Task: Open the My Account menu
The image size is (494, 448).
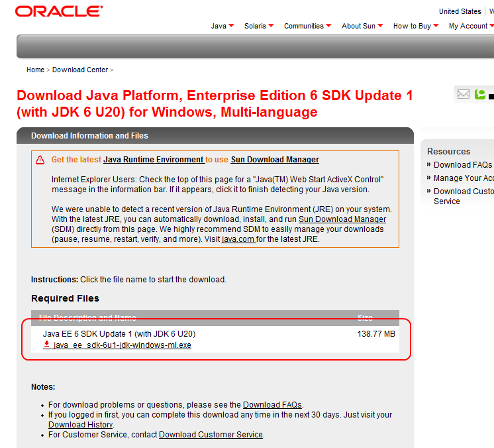Action: 471,26
